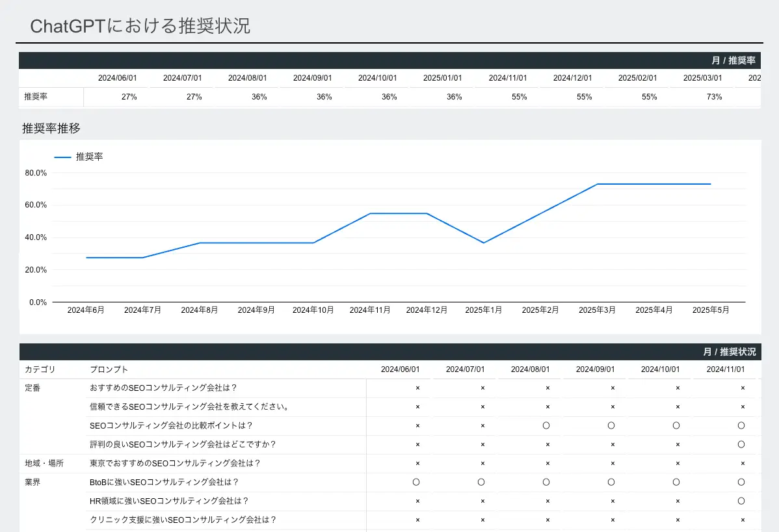Click the 2025年5月 x-axis label
This screenshot has width=779, height=532.
711,310
